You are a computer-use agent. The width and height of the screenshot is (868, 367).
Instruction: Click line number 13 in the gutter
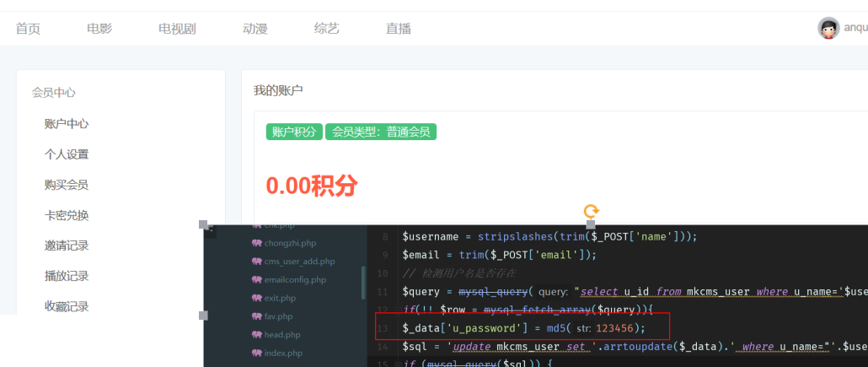pos(383,328)
